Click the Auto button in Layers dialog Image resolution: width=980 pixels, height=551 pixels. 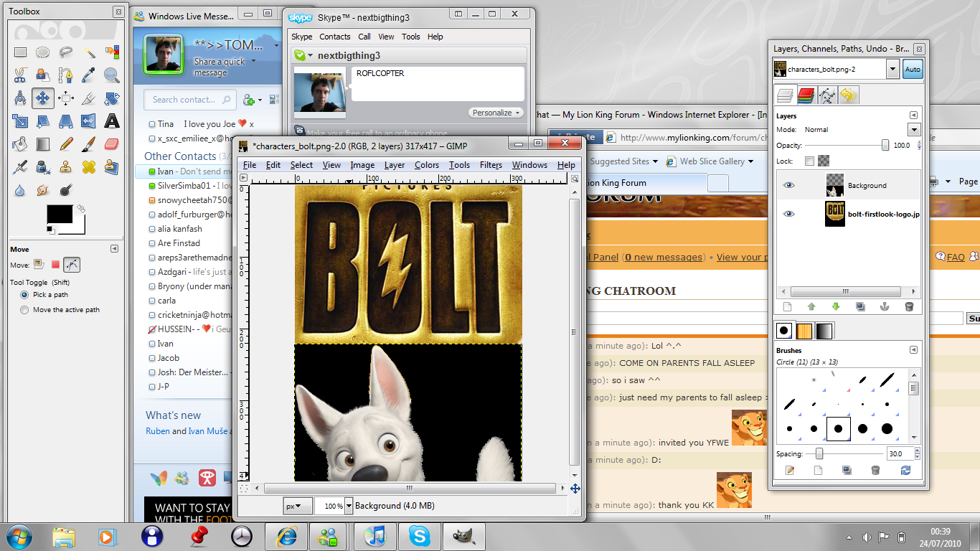pos(912,70)
